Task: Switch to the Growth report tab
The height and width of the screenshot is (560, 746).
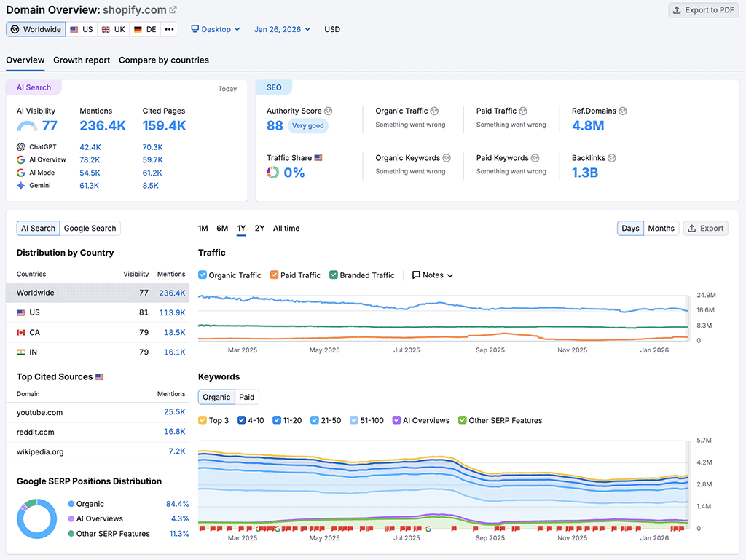Action: (81, 60)
